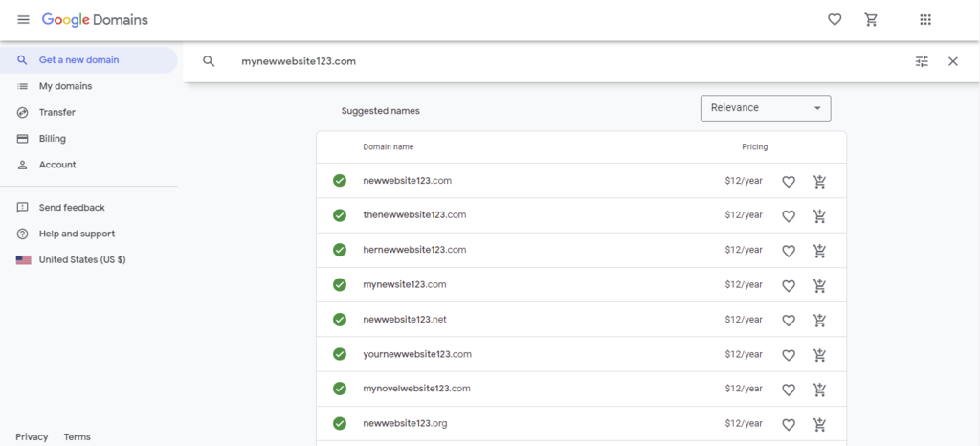Add newwebsite123.com to cart
The width and height of the screenshot is (980, 446).
pos(819,182)
